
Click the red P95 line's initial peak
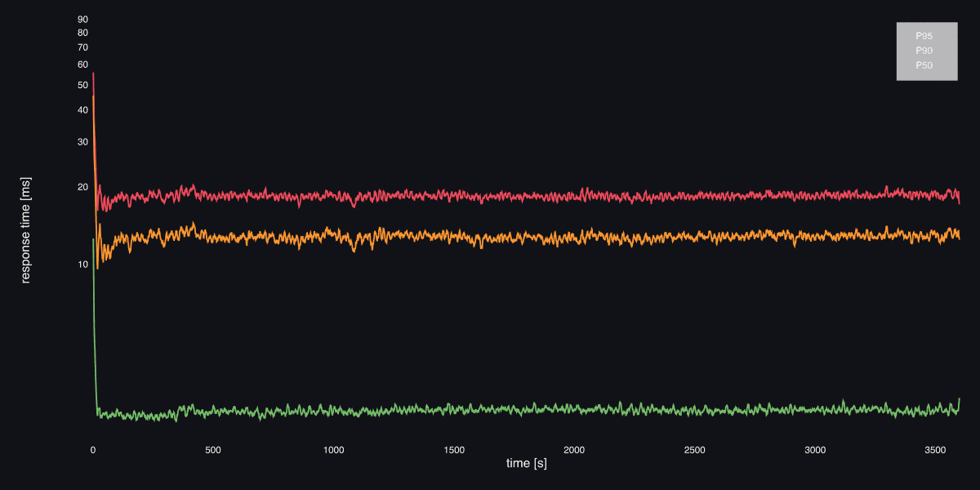93,73
